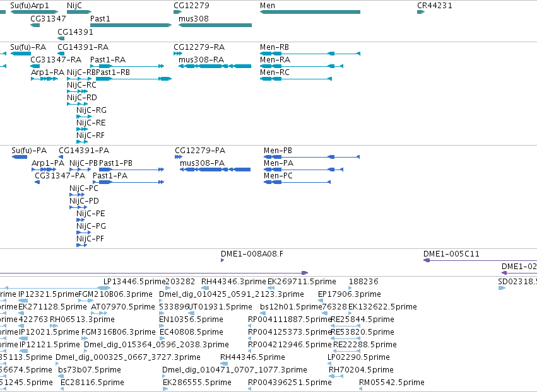The height and width of the screenshot is (392, 537).
Task: Select the NijC-RE transcript label
Action: coord(91,123)
